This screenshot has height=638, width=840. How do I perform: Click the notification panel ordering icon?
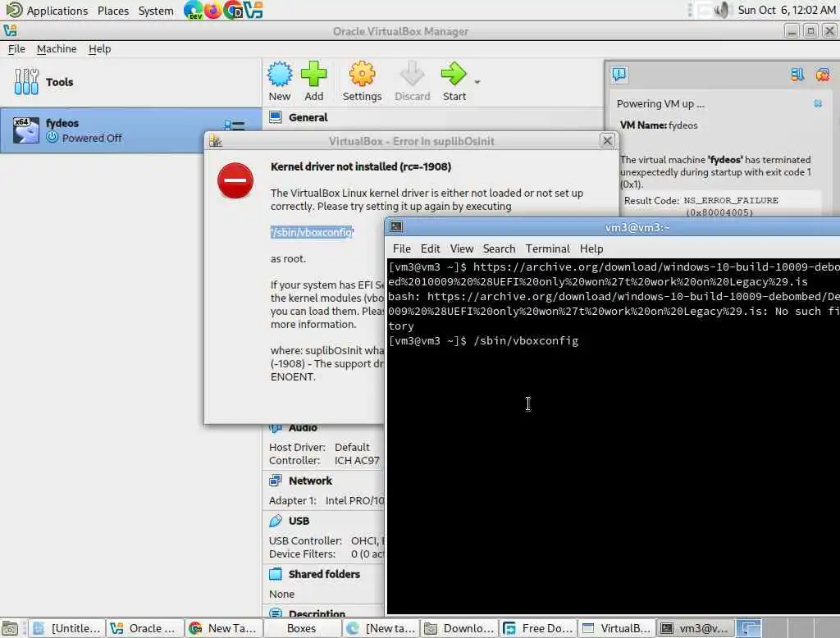pos(797,75)
